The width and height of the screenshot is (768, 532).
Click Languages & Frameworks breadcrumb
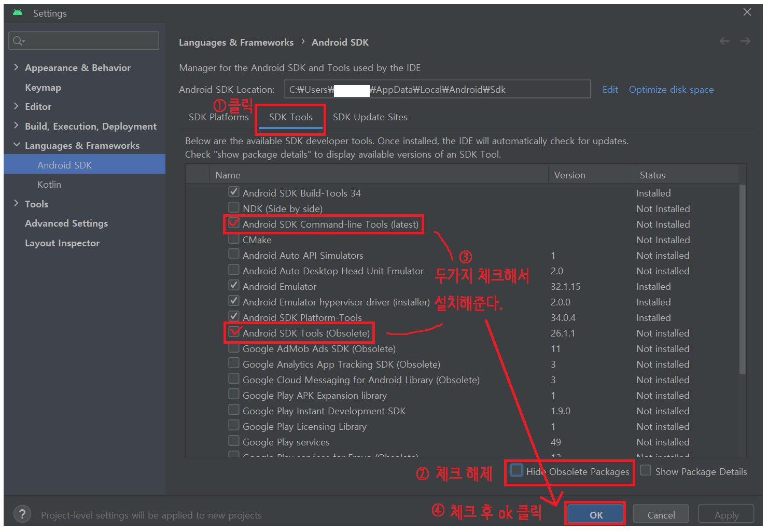click(236, 43)
